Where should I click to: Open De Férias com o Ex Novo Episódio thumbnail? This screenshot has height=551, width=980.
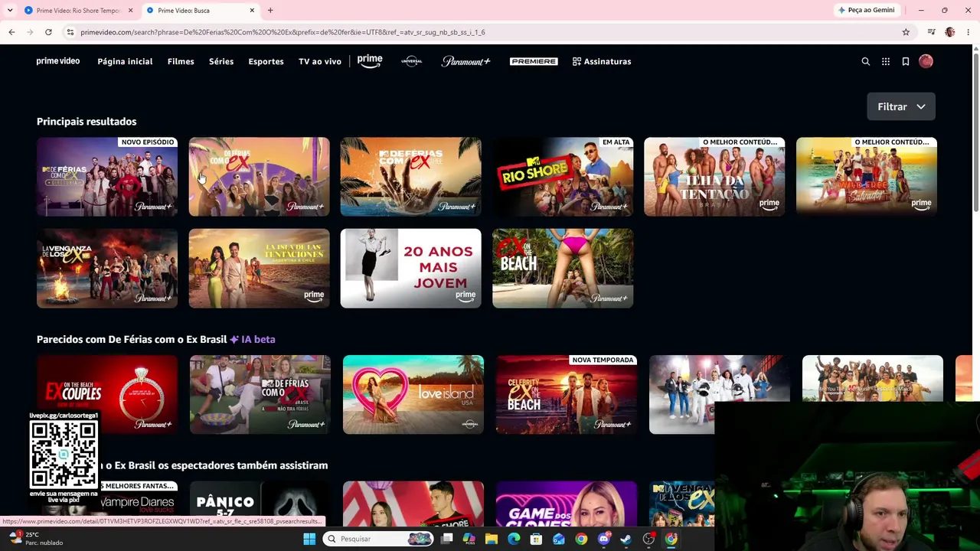point(107,177)
